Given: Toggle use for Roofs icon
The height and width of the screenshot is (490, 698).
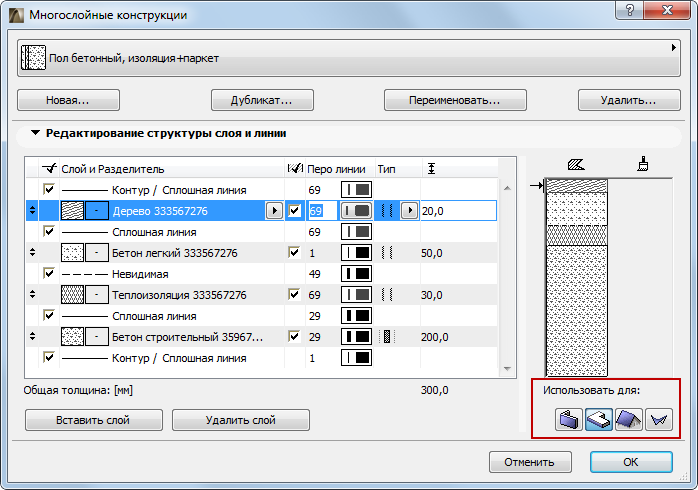Looking at the screenshot, I should [629, 419].
